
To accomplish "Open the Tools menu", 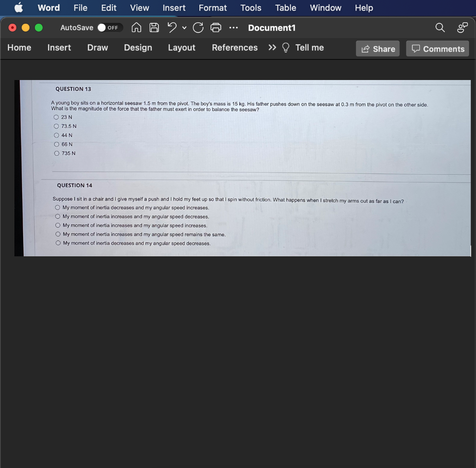I will click(x=251, y=7).
